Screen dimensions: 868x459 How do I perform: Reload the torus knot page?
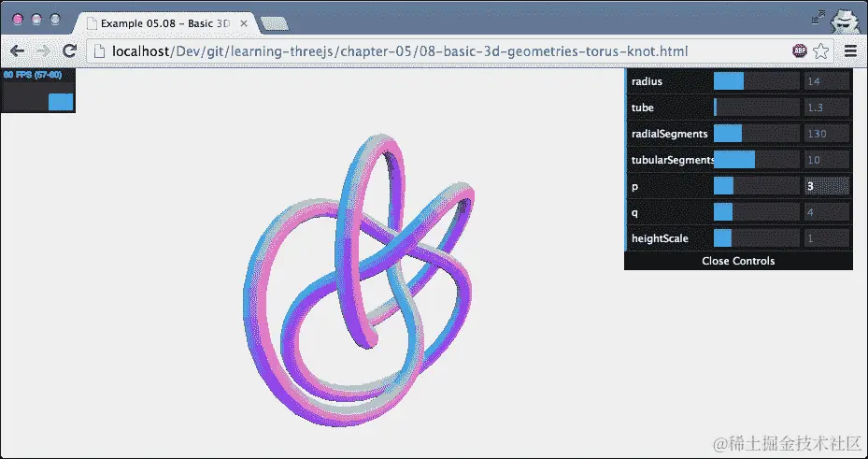[x=69, y=51]
